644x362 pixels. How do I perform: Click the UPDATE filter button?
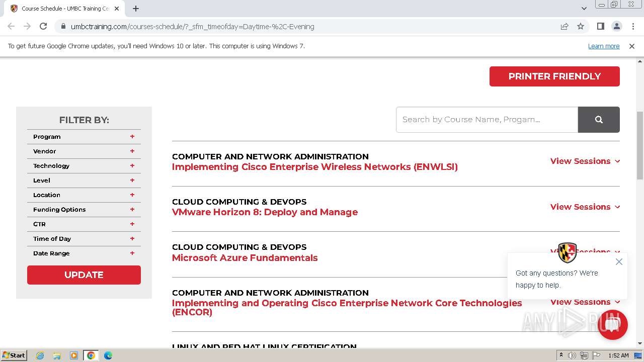pos(84,275)
